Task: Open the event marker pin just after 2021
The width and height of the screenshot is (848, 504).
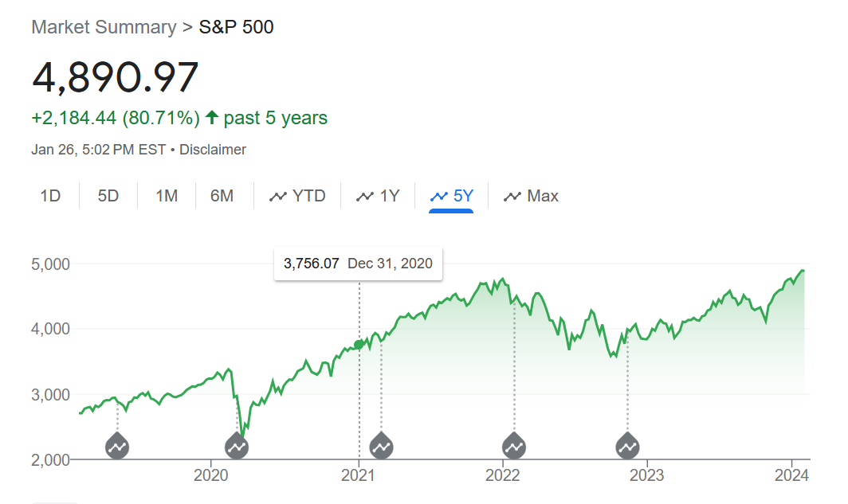Action: pos(382,447)
